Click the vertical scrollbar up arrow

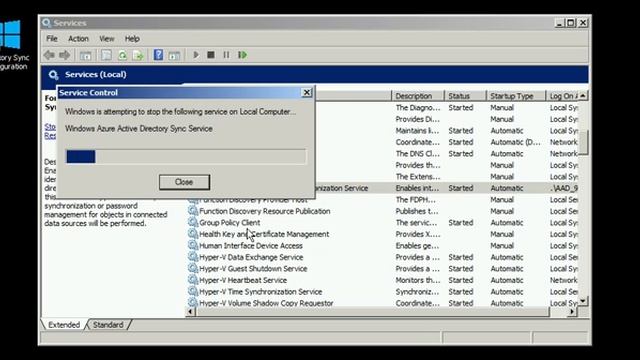pos(583,96)
